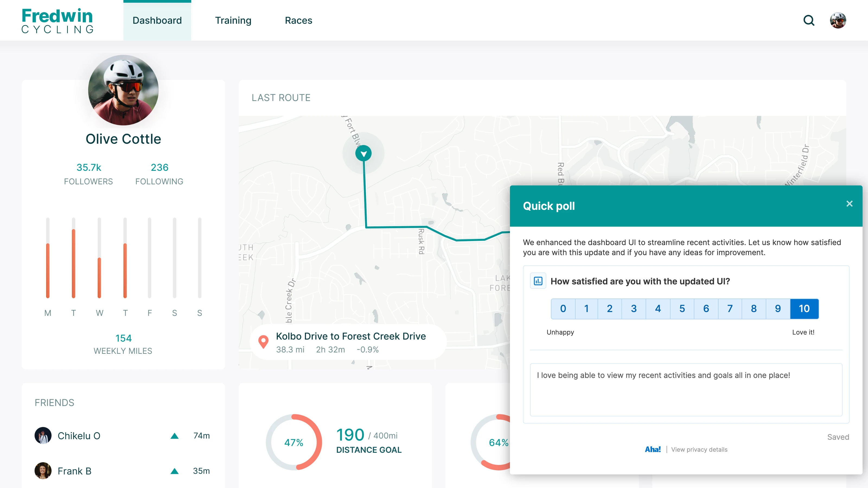Click the bar chart icon beside the poll question

[538, 281]
